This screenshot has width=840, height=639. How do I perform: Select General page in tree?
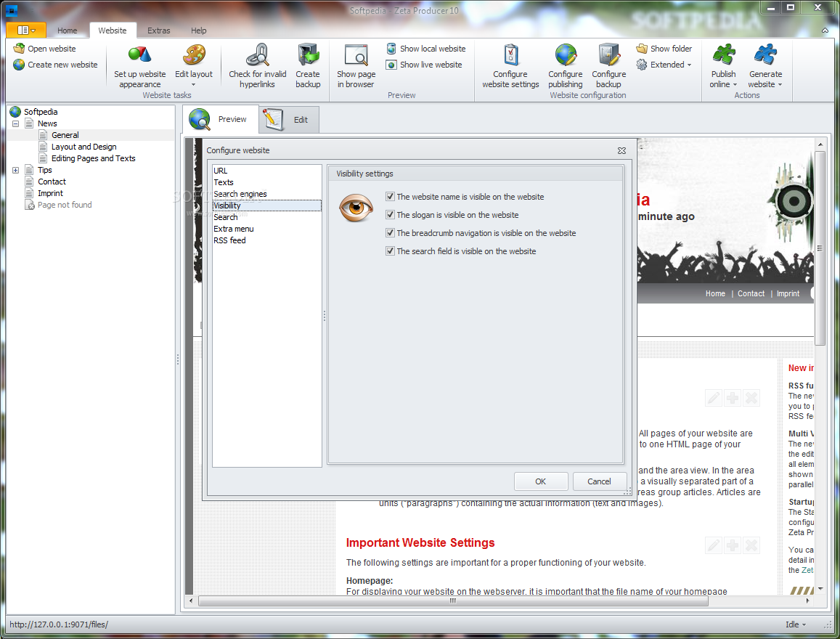pyautogui.click(x=65, y=135)
